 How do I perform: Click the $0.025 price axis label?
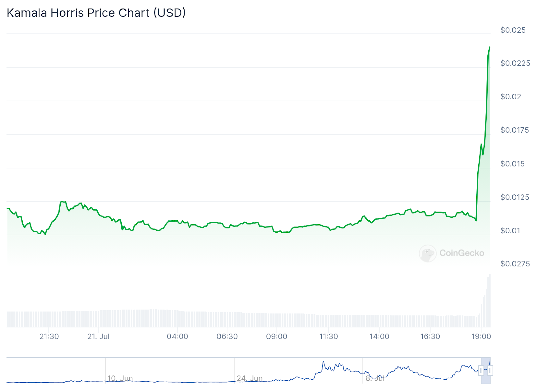(513, 30)
